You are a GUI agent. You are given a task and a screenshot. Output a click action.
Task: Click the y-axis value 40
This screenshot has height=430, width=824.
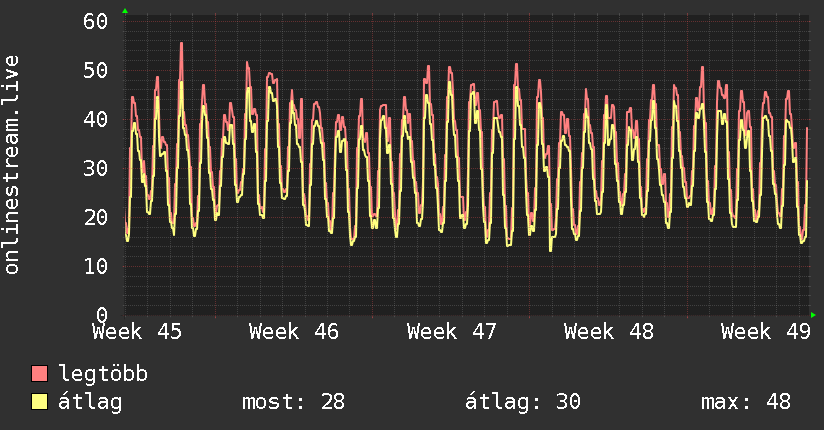coord(95,119)
